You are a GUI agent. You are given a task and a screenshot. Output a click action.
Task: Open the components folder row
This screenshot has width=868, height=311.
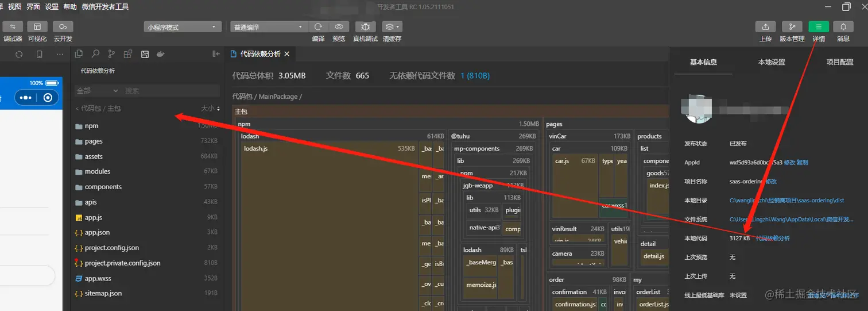point(146,187)
